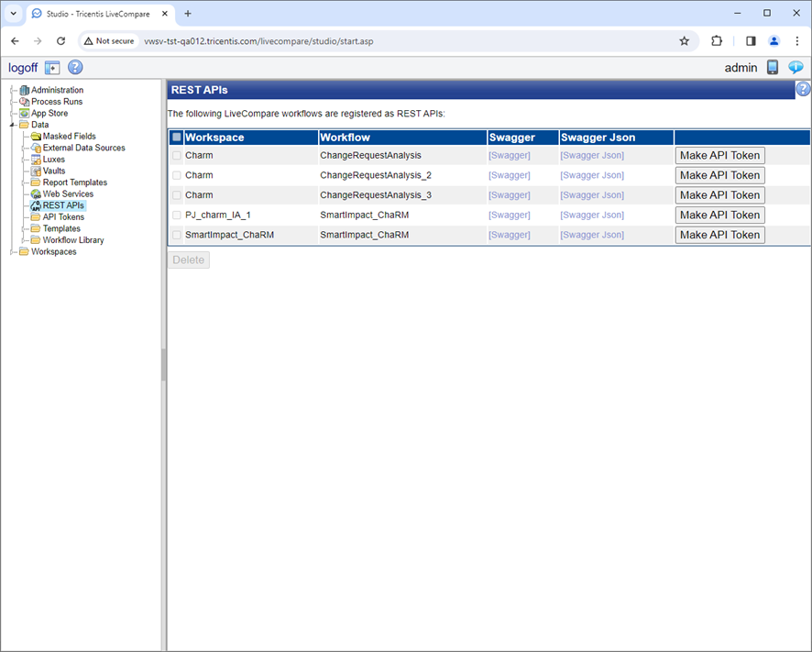Select the Vaults icon
This screenshot has height=652, width=812.
click(38, 171)
